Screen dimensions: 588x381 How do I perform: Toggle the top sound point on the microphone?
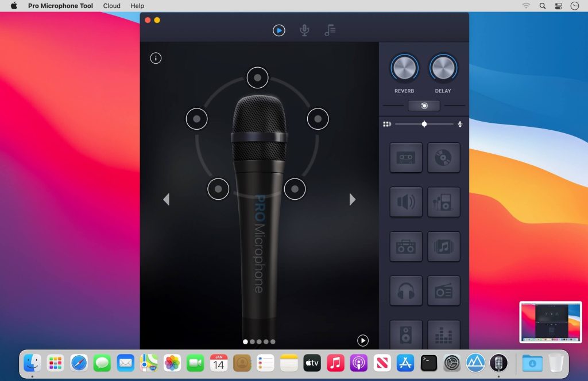[x=258, y=78]
